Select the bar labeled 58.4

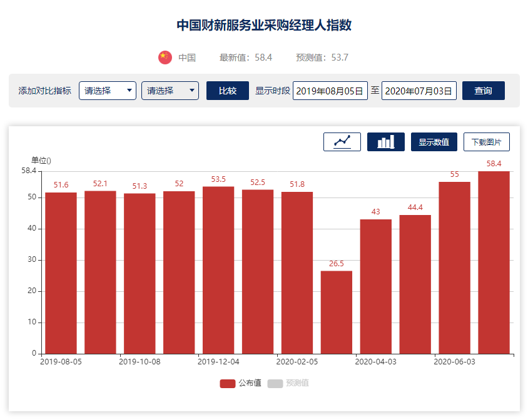pyautogui.click(x=494, y=262)
